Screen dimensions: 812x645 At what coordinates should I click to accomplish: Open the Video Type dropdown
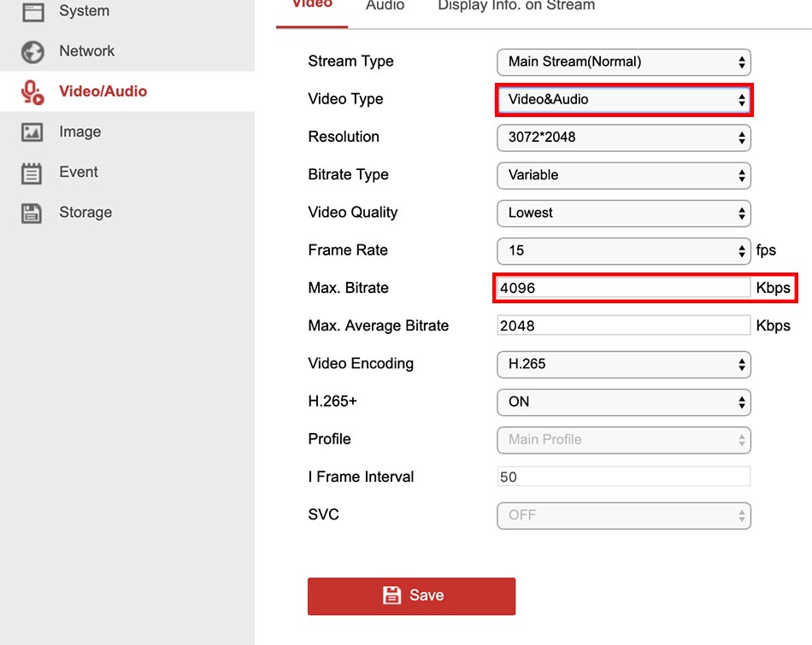point(623,100)
